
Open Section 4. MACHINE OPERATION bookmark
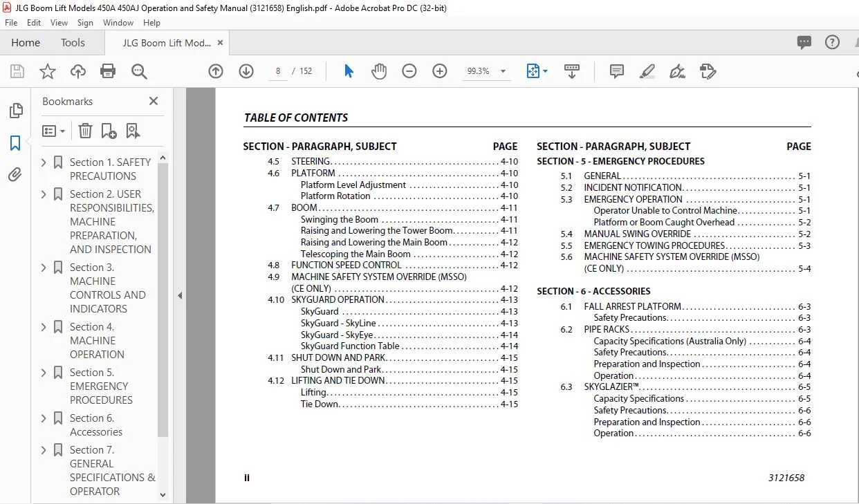[x=97, y=341]
